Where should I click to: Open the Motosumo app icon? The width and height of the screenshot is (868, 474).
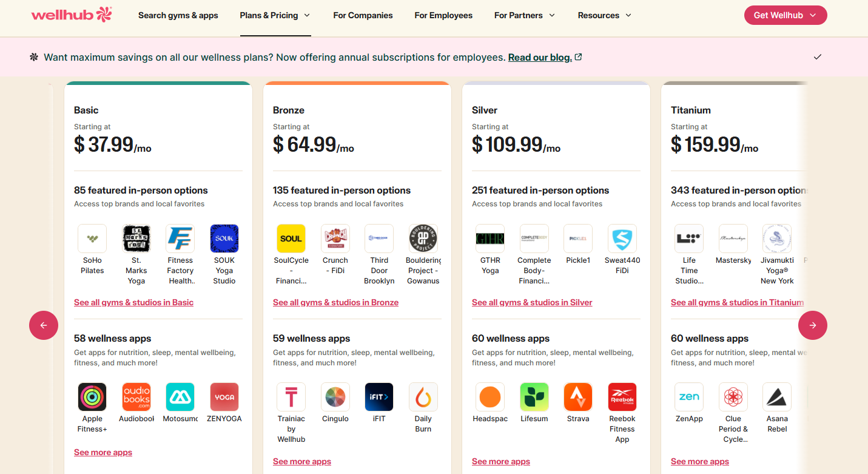coord(180,397)
